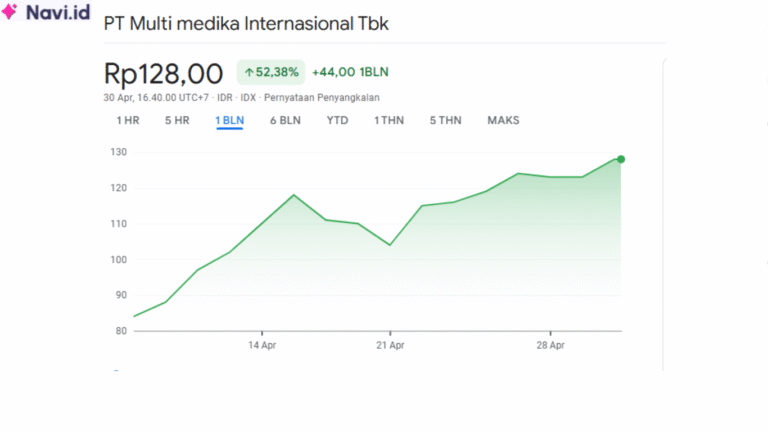This screenshot has height=432, width=768.
Task: Select the active 1 BLN tab
Action: point(229,121)
